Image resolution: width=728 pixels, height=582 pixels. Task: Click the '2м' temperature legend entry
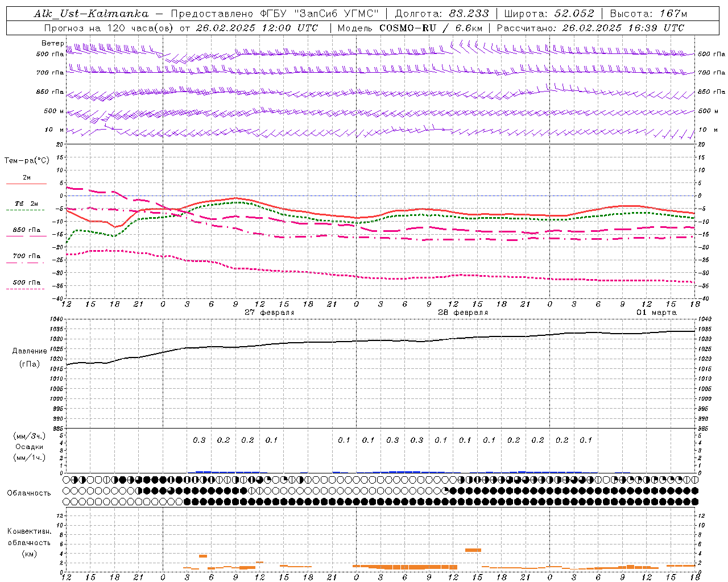coord(27,177)
